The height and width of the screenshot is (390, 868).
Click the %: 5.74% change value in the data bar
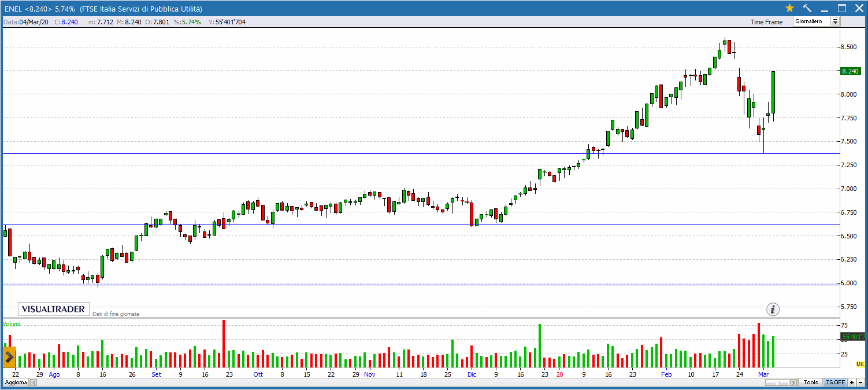point(187,22)
